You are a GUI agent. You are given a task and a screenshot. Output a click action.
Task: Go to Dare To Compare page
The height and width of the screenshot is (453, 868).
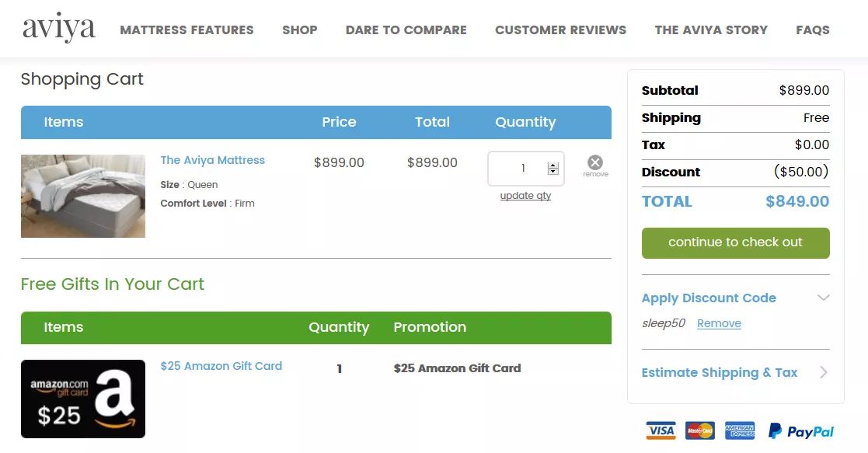(x=406, y=30)
